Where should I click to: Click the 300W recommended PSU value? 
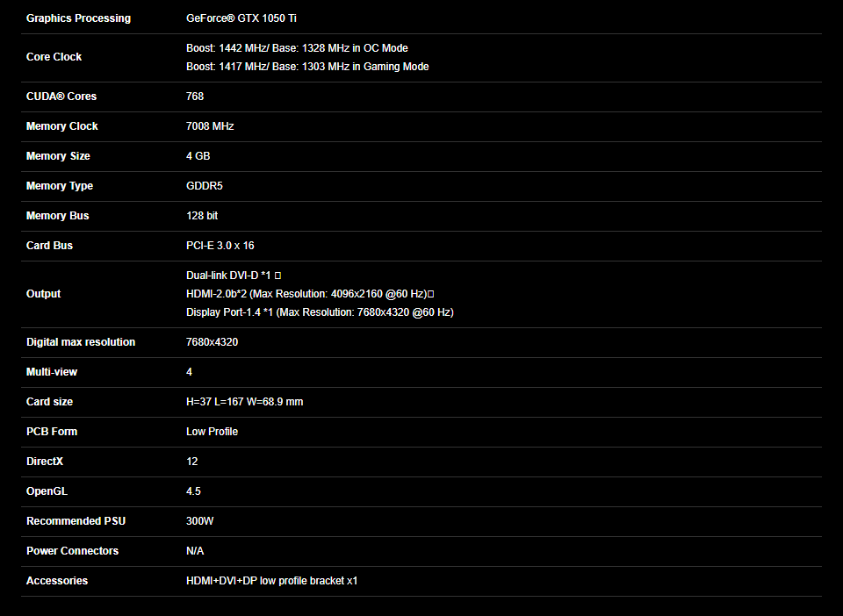pos(200,521)
